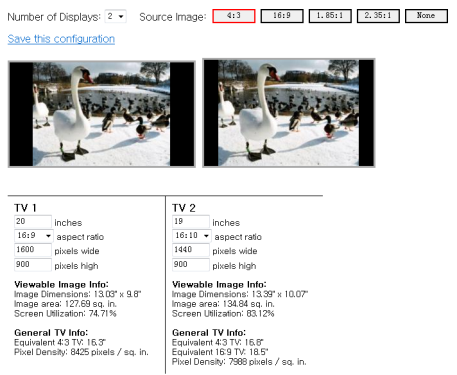
Task: Focus the TV 1 inches input field
Action: coord(33,221)
